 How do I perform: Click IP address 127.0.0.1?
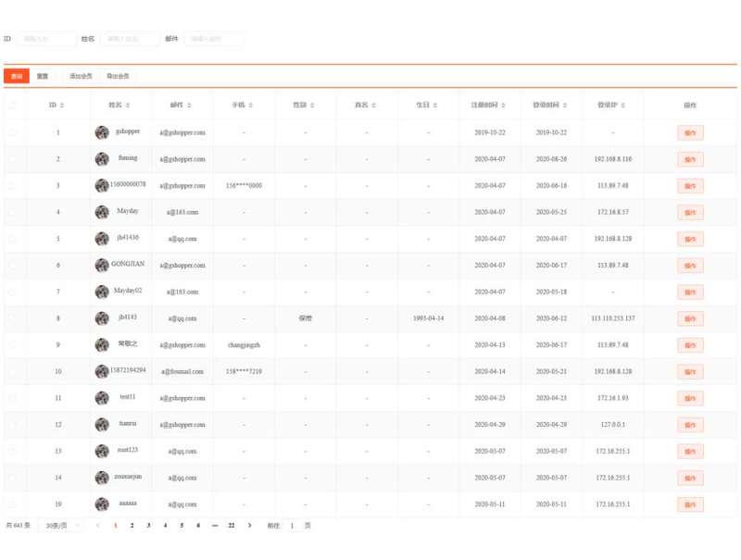click(613, 425)
